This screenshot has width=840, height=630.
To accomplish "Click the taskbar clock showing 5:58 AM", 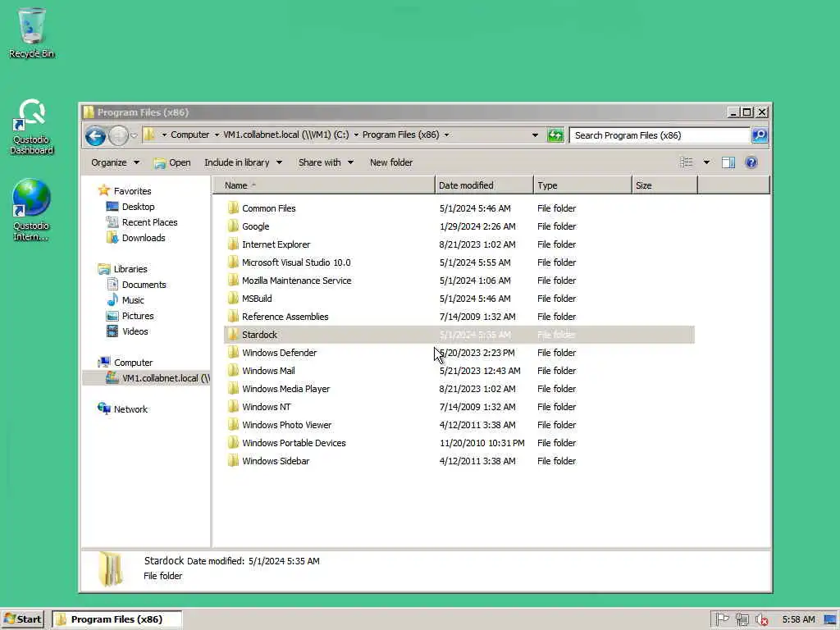I will [x=798, y=620].
